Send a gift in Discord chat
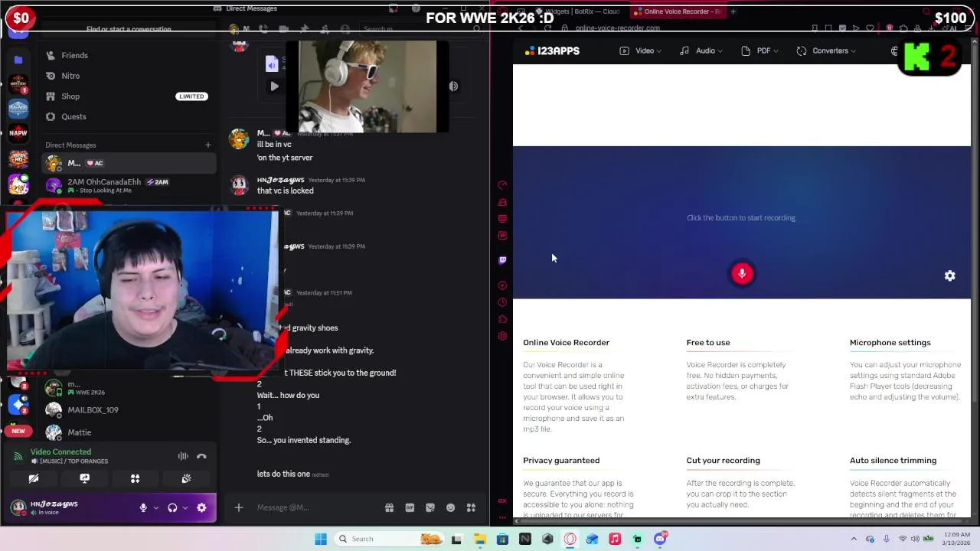The image size is (980, 551). (x=389, y=507)
